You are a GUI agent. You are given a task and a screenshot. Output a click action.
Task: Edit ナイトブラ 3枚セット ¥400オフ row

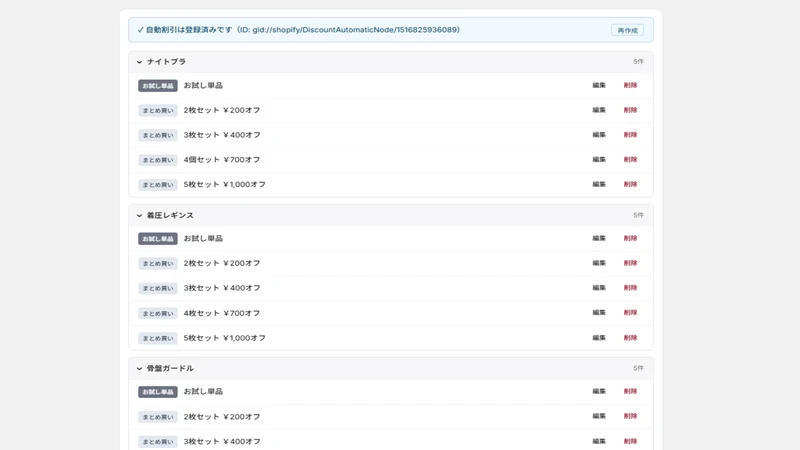[599, 135]
